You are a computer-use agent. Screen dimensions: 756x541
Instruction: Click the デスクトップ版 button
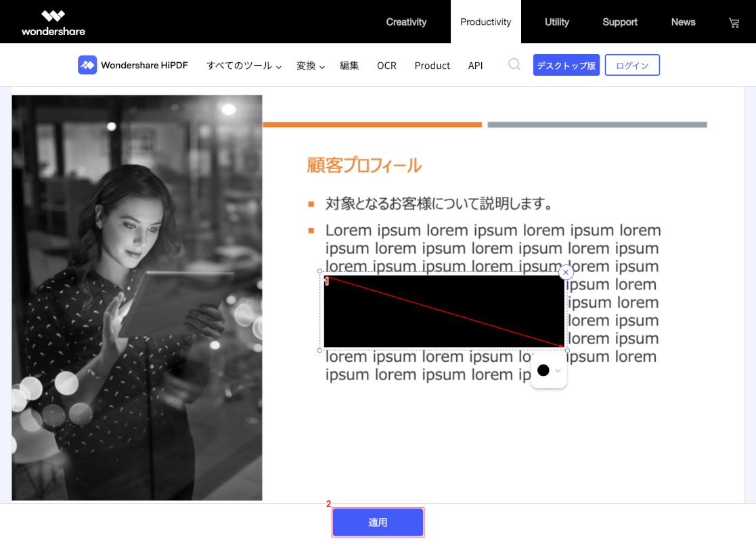coord(566,65)
